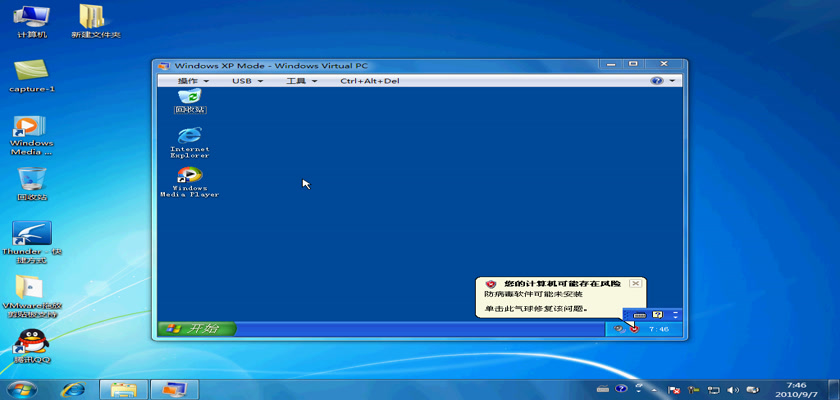840x400 pixels.
Task: Open the 计算机 desktop icon
Action: tap(31, 16)
